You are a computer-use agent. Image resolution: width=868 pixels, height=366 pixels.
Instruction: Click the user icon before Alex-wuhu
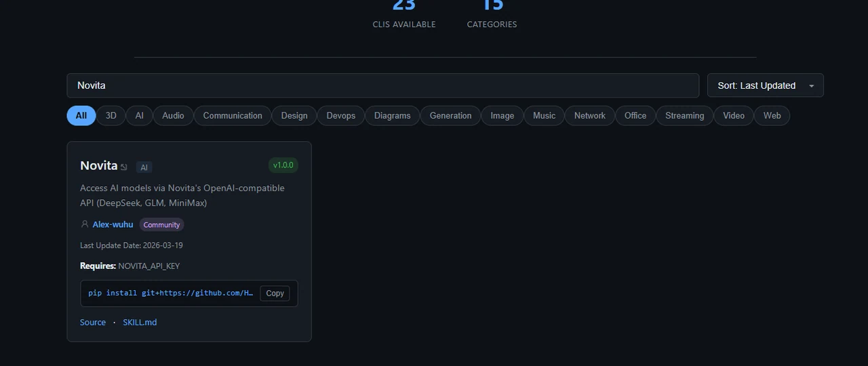[85, 224]
